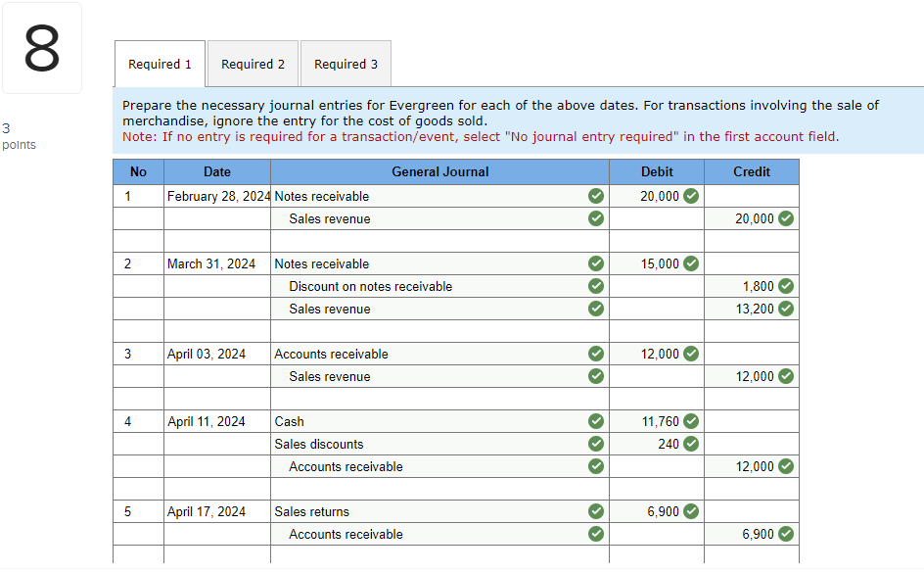Click the 11,760 debit amount field

click(x=657, y=421)
